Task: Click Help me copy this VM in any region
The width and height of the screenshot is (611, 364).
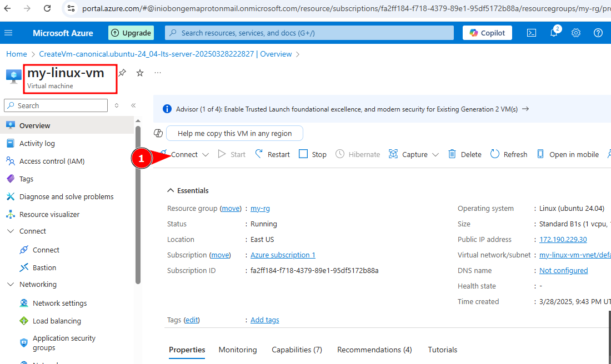Action: point(234,133)
